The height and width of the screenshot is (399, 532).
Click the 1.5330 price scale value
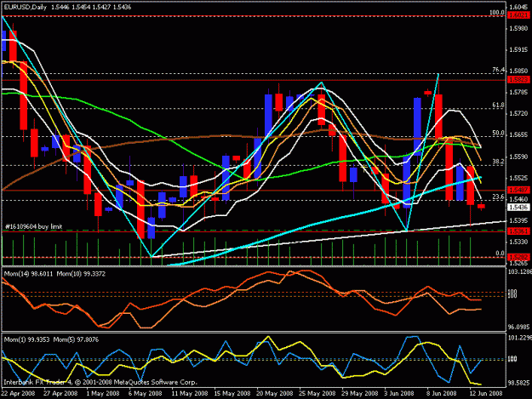pos(519,242)
